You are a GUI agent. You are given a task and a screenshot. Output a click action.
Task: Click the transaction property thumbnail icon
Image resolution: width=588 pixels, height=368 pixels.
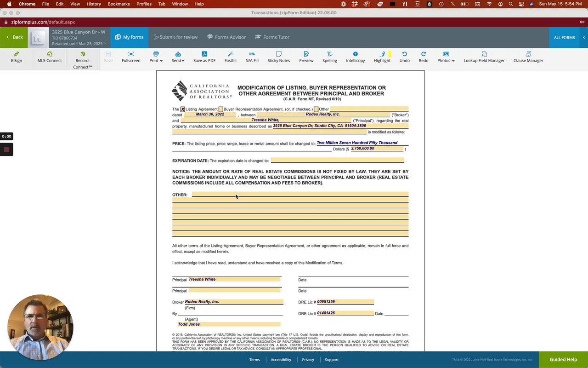click(39, 38)
